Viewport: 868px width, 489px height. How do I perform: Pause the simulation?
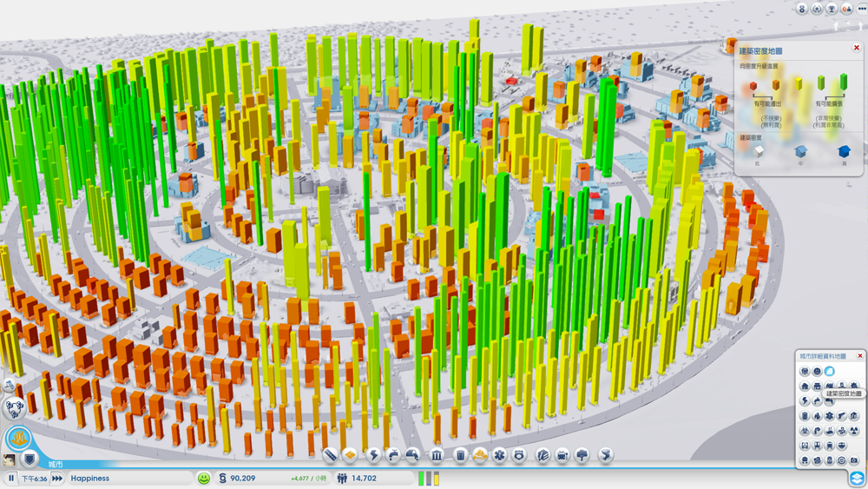tap(11, 478)
